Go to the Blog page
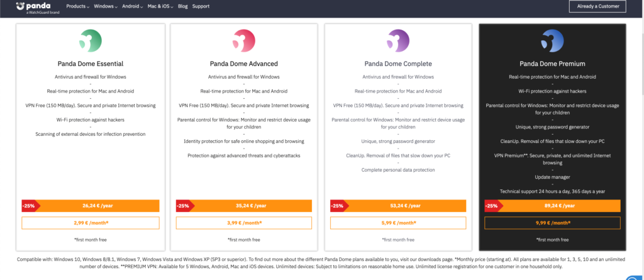The height and width of the screenshot is (280, 644). coord(183,6)
